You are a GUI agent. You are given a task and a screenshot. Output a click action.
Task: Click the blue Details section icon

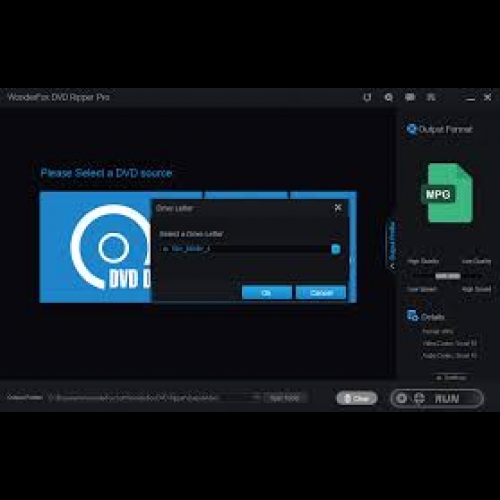tap(412, 316)
